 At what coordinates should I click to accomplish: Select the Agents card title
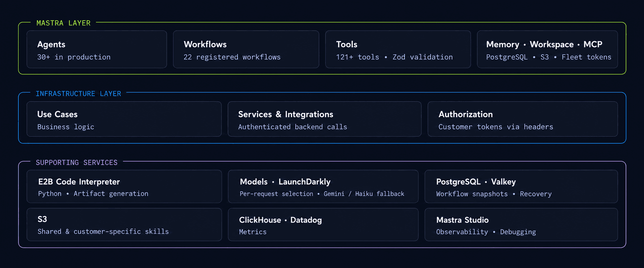coord(51,45)
